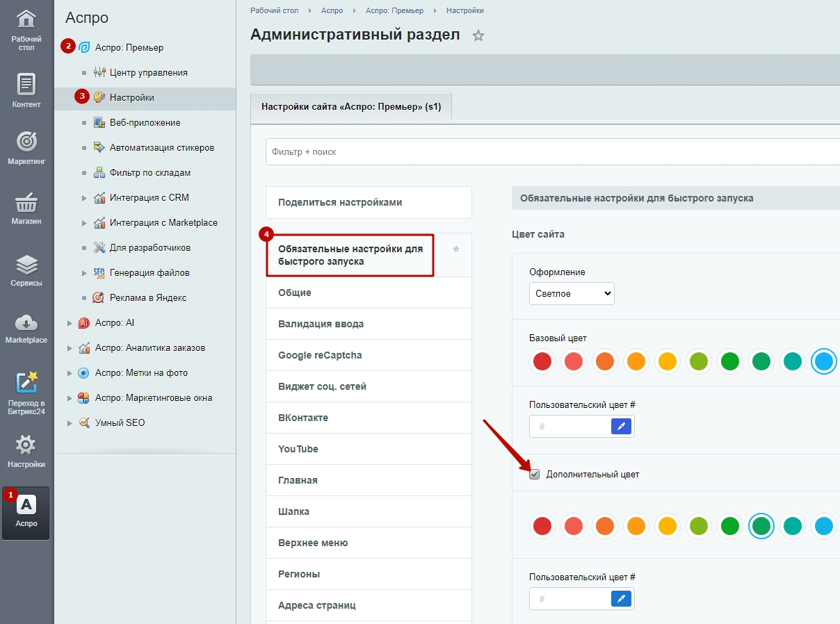Open the Главная settings section
Image resolution: width=840 pixels, height=624 pixels.
tap(369, 480)
